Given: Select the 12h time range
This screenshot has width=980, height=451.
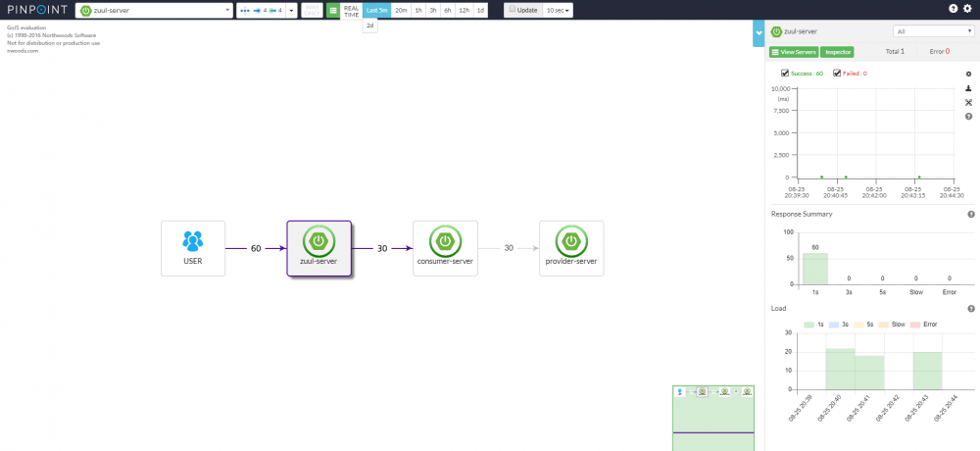Looking at the screenshot, I should point(464,10).
